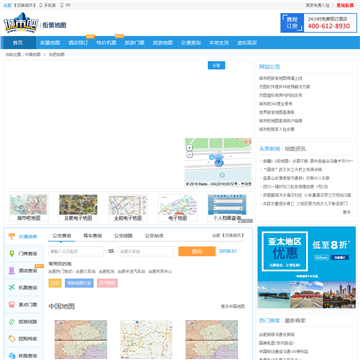Click the 城市吧 site logo

tap(21, 23)
